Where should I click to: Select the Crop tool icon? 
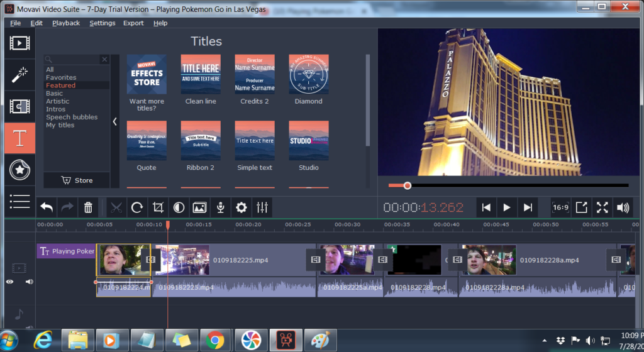pos(158,207)
